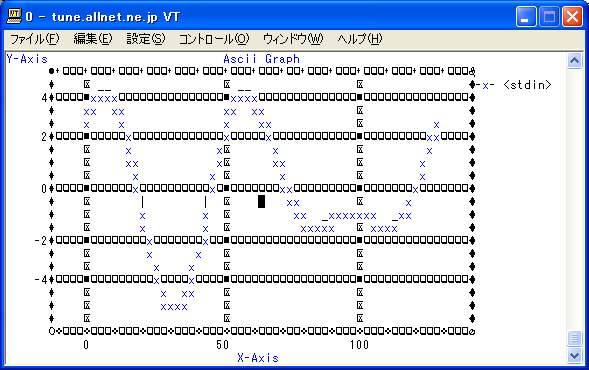Viewport: 589px width, 370px height.
Task: Click the 'Y-Axis' label
Action: click(x=27, y=59)
